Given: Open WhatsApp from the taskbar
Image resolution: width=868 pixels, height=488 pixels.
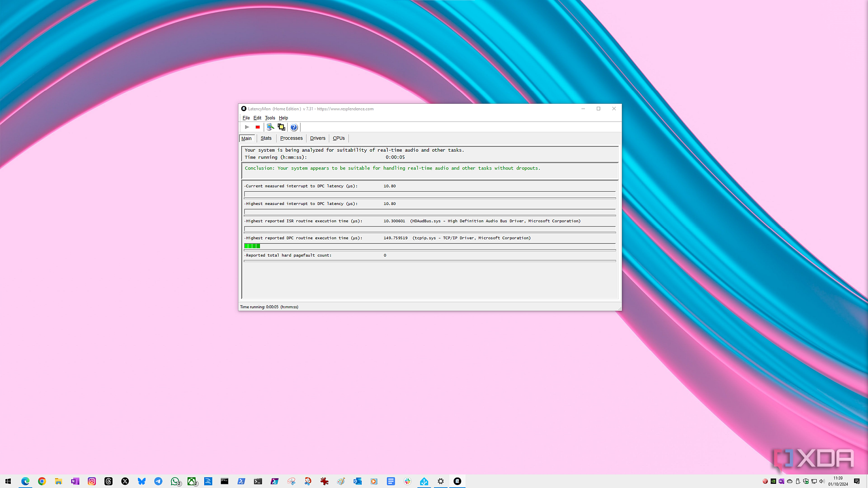Looking at the screenshot, I should (x=175, y=481).
